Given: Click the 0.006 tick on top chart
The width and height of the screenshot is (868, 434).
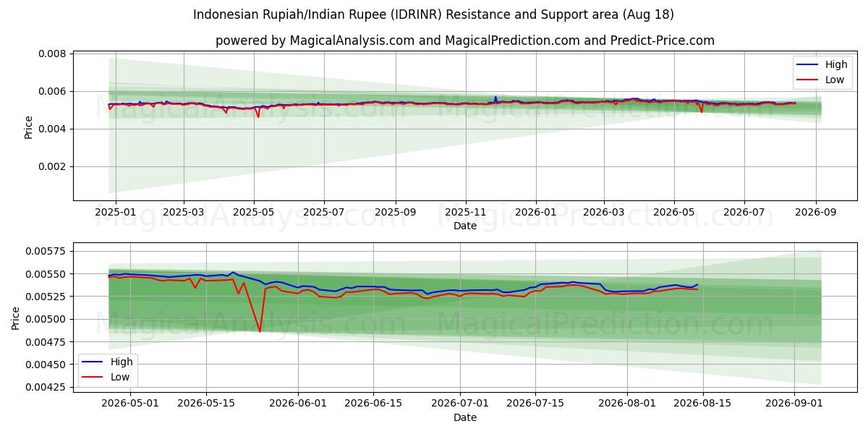Looking at the screenshot, I should pos(52,91).
